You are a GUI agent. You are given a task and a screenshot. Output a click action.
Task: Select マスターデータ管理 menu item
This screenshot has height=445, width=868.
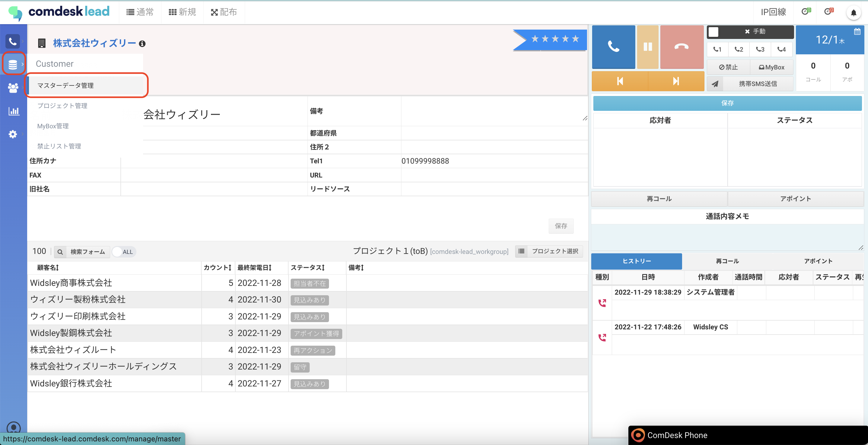65,86
